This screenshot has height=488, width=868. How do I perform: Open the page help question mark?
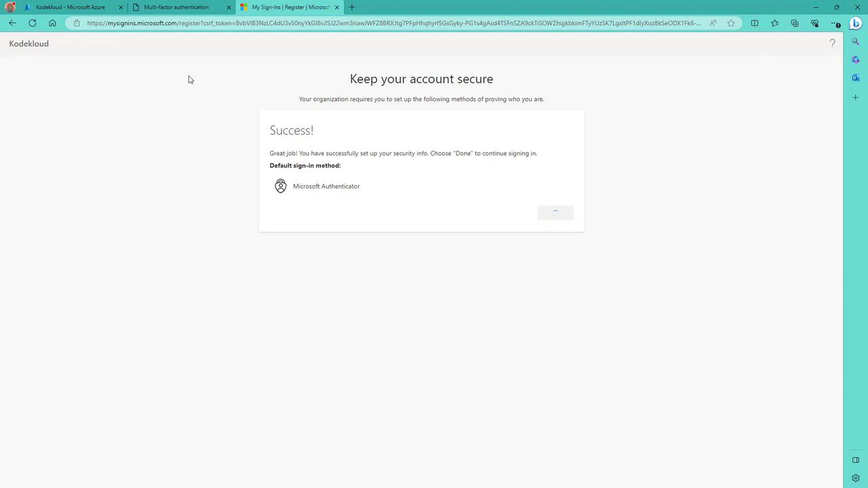click(x=833, y=43)
